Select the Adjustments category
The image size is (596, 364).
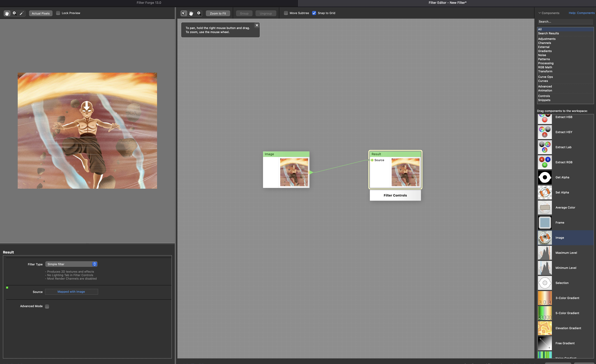565,39
